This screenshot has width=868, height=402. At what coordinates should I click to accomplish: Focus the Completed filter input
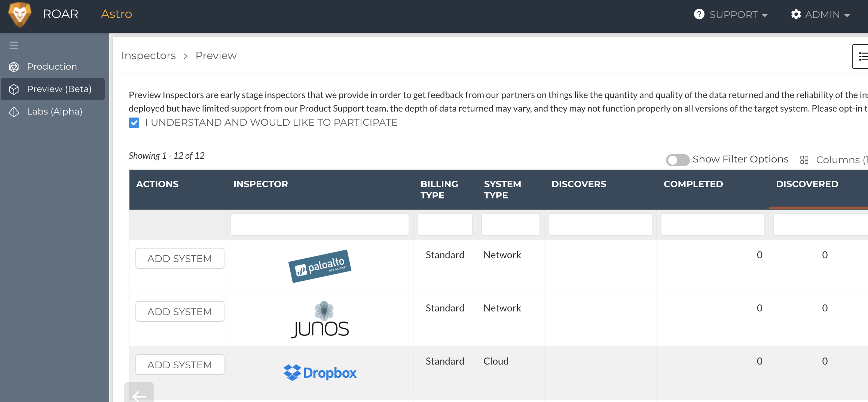(713, 225)
